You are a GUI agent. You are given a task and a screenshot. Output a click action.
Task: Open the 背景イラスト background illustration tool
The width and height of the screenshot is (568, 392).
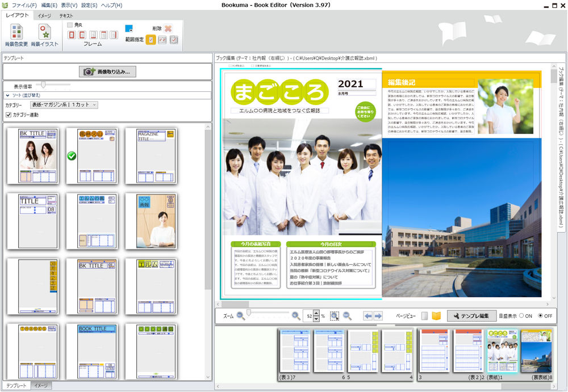coord(44,35)
